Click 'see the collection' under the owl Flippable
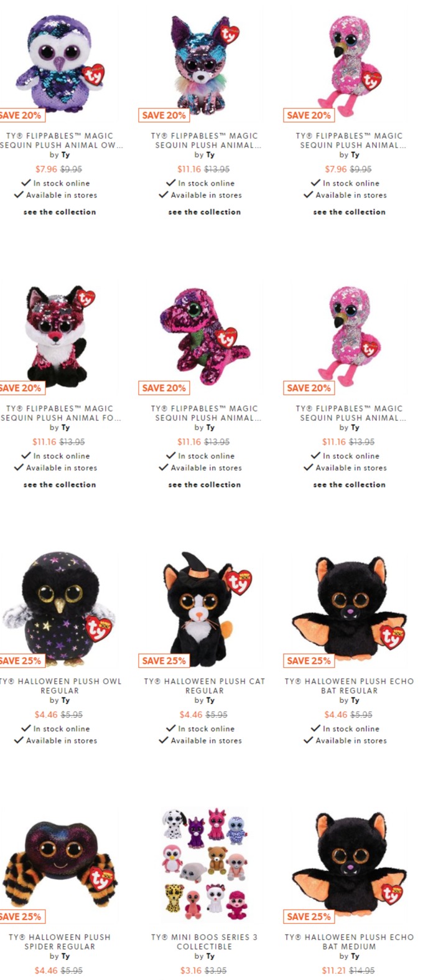Screen dimensions: 423x980 pyautogui.click(x=60, y=212)
